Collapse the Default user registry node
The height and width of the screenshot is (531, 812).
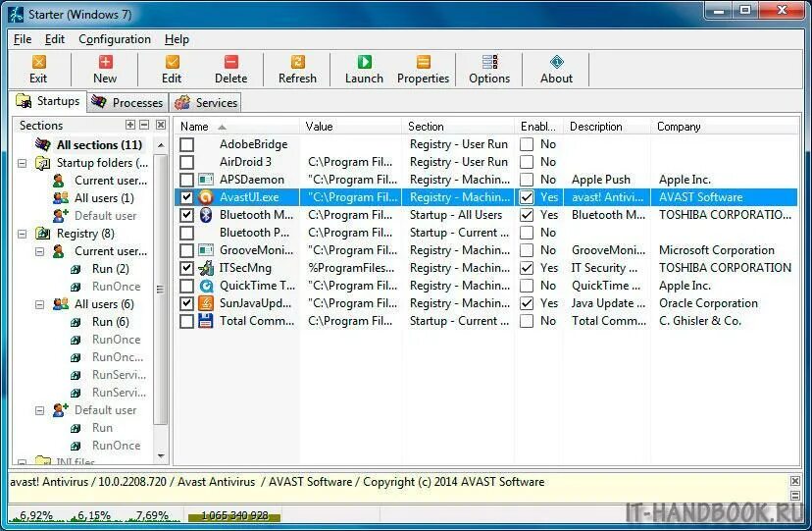point(40,410)
